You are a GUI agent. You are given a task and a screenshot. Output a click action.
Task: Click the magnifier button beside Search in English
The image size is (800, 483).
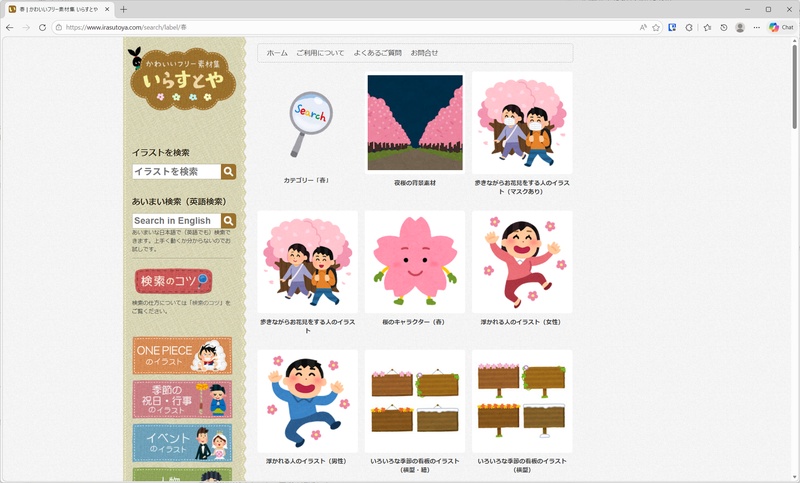[229, 221]
